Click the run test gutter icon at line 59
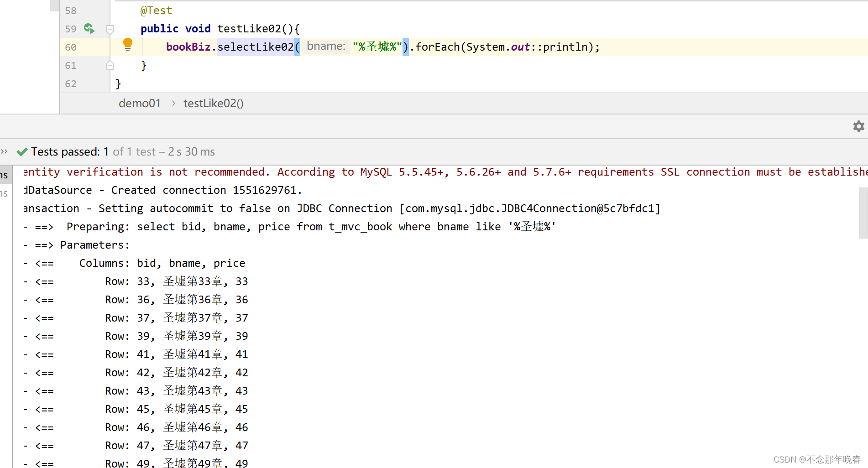868x468 pixels. pos(89,29)
